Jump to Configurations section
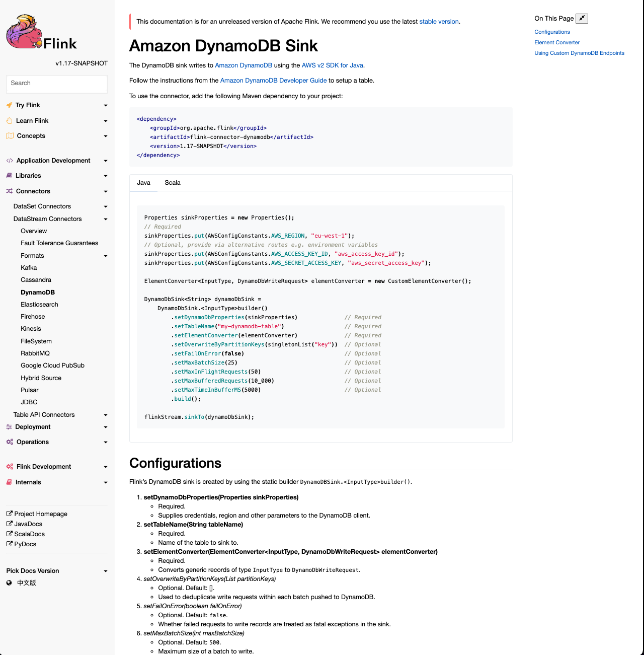Viewport: 644px width, 655px height. point(552,32)
